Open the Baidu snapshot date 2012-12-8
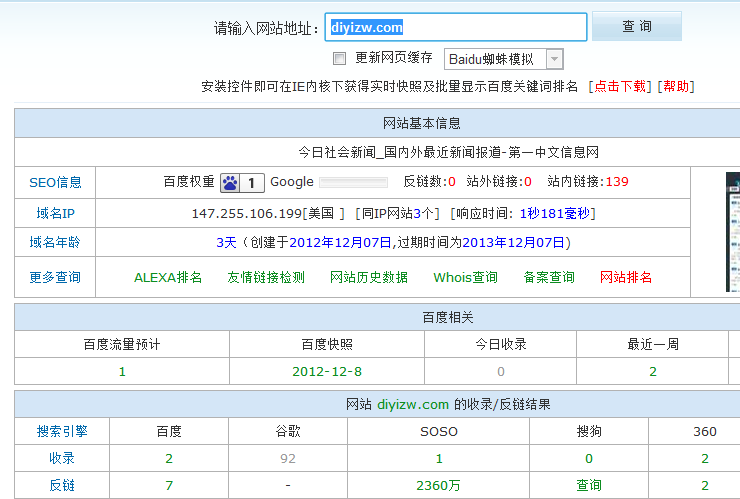This screenshot has width=740, height=499. (x=326, y=371)
